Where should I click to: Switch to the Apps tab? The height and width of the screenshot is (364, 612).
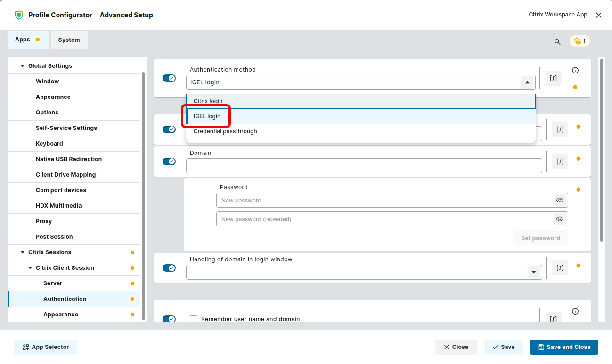tap(28, 40)
